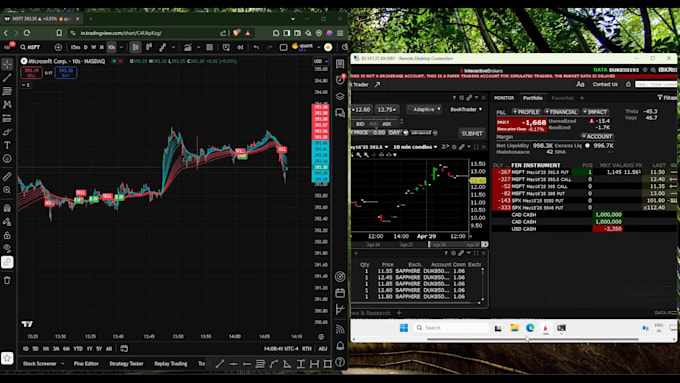Click the bar replay rewind icon
This screenshot has width=680, height=383.
click(240, 47)
